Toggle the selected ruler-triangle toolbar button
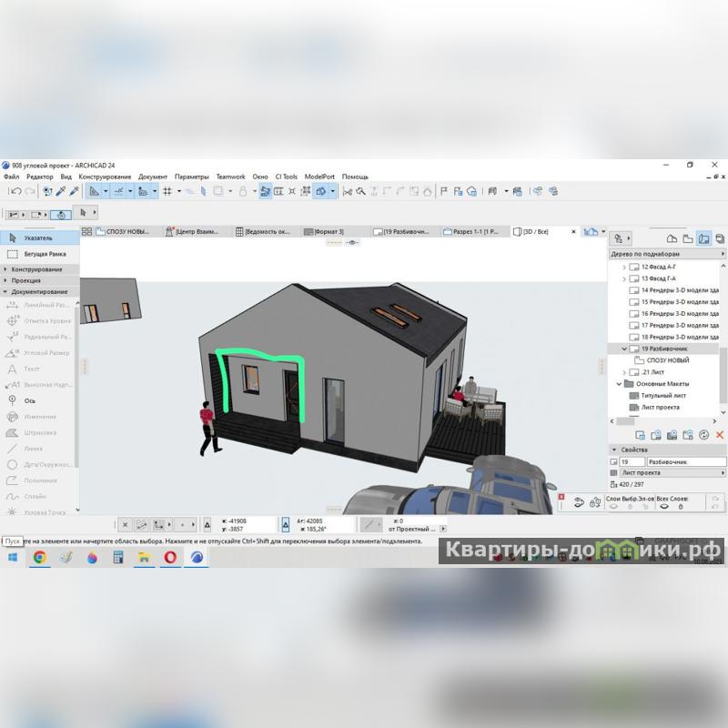Viewport: 728px width, 728px height. pyautogui.click(x=94, y=191)
